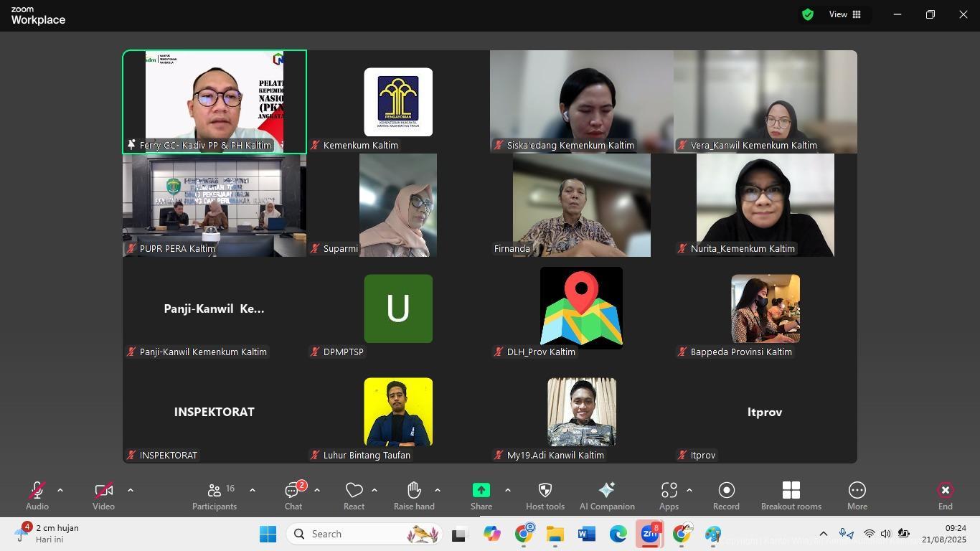
Task: Open the Participants panel
Action: pyautogui.click(x=214, y=496)
